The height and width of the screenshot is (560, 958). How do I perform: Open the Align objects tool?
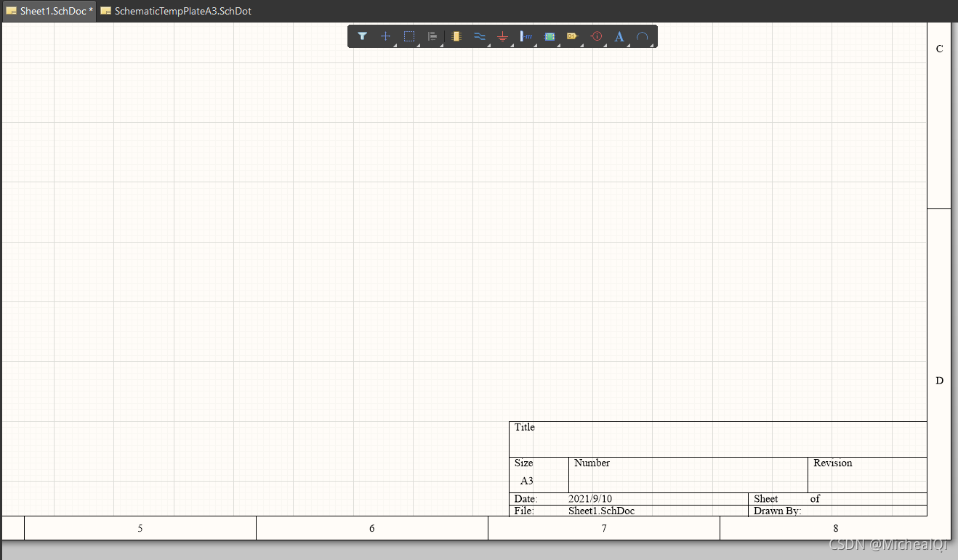pyautogui.click(x=432, y=36)
